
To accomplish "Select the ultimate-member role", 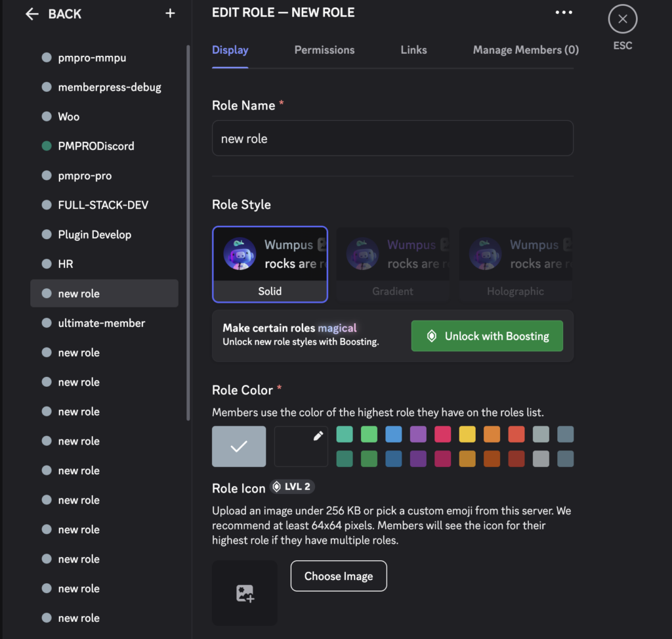I will [x=104, y=323].
